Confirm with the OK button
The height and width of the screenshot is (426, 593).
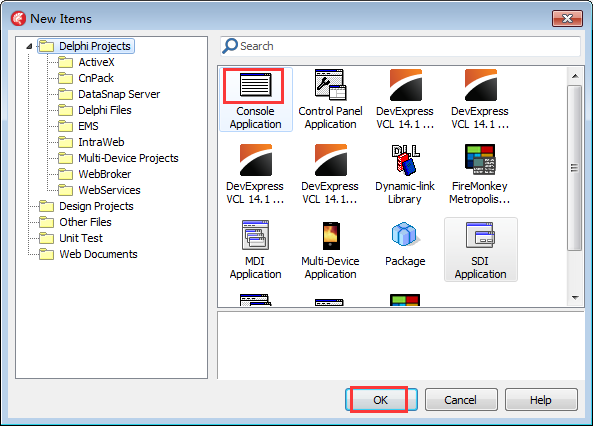(381, 400)
